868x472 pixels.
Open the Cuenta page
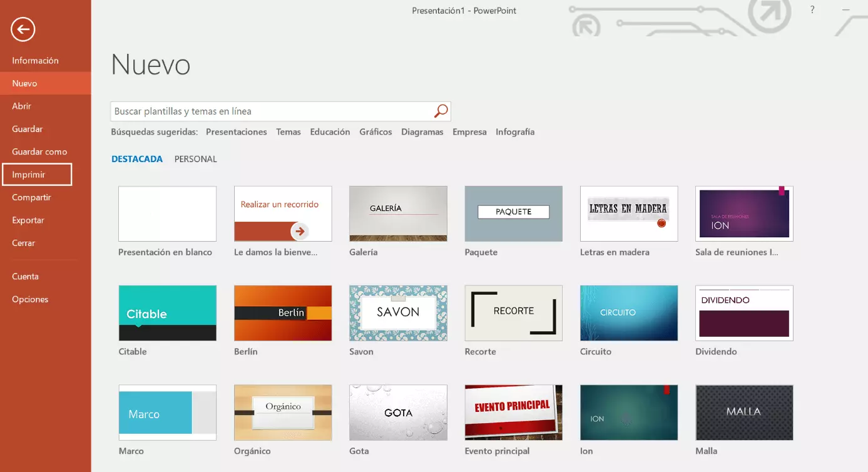coord(45,276)
